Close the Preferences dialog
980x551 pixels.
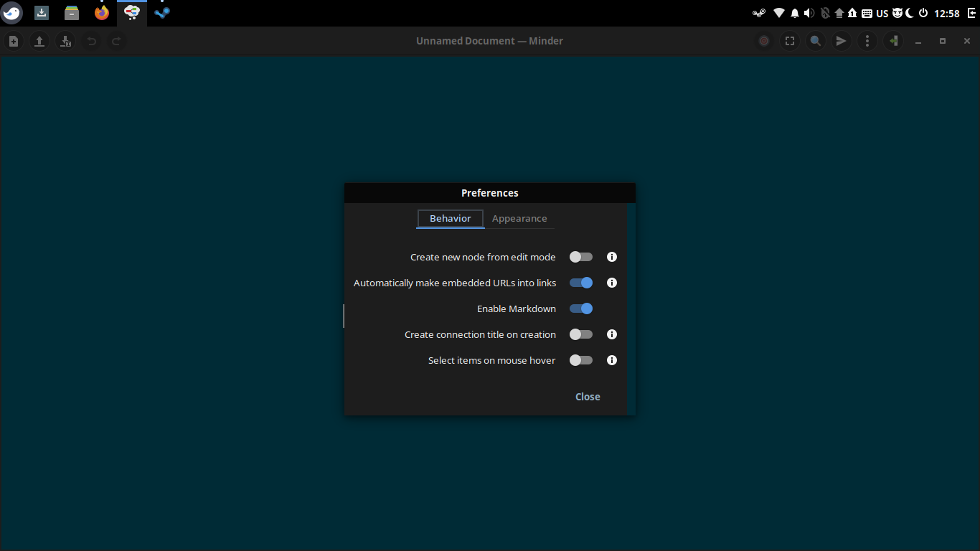click(x=588, y=396)
